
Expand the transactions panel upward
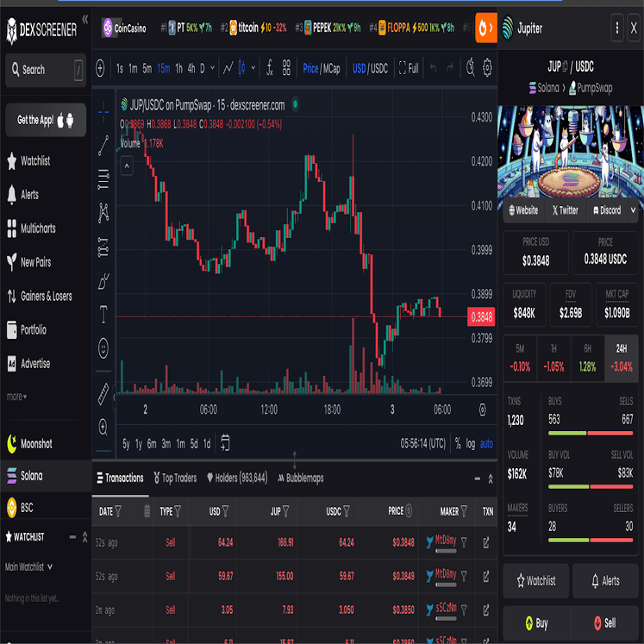click(x=491, y=478)
